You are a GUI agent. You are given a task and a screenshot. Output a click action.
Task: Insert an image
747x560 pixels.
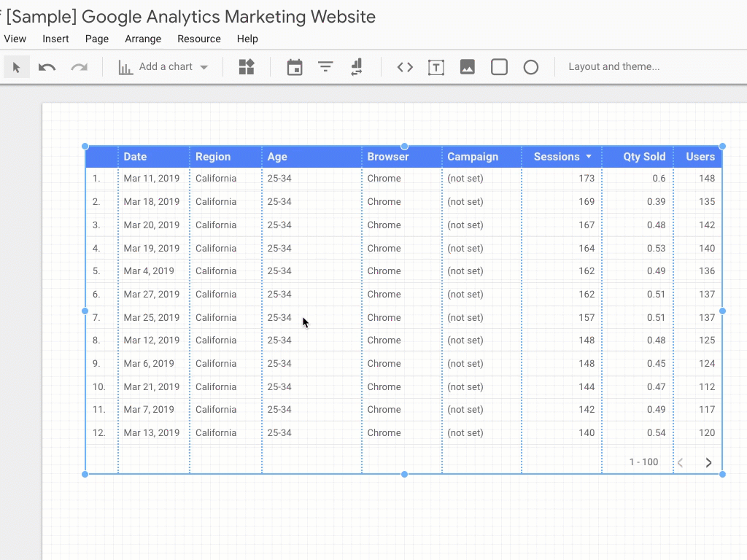(x=468, y=67)
